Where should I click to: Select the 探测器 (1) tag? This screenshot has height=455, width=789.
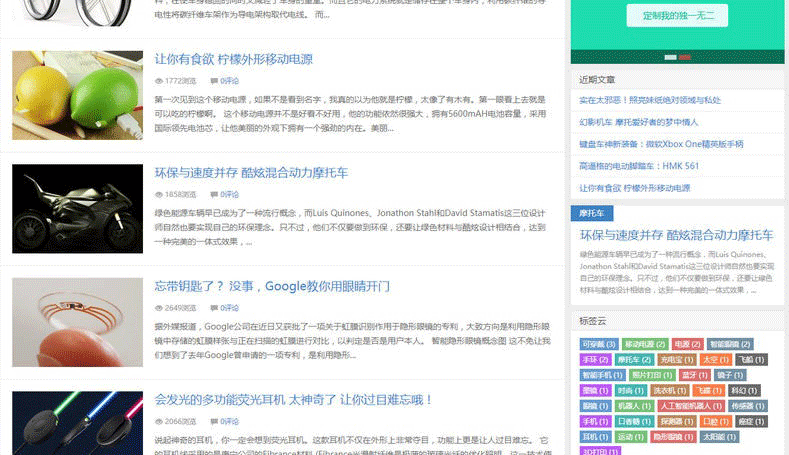[677, 421]
